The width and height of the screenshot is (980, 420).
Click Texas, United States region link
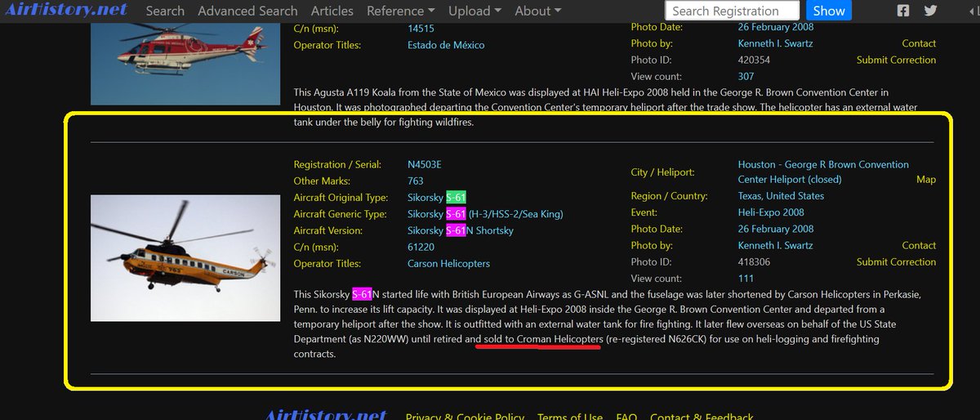pos(781,196)
